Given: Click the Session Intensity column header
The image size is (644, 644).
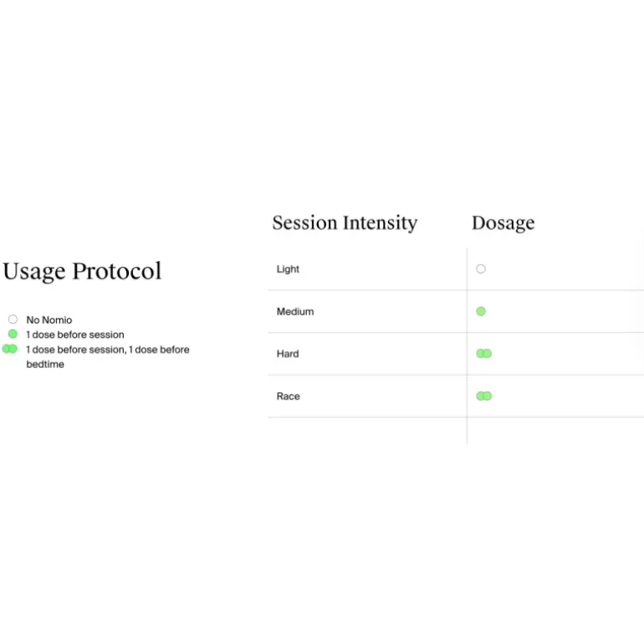Looking at the screenshot, I should point(345,223).
